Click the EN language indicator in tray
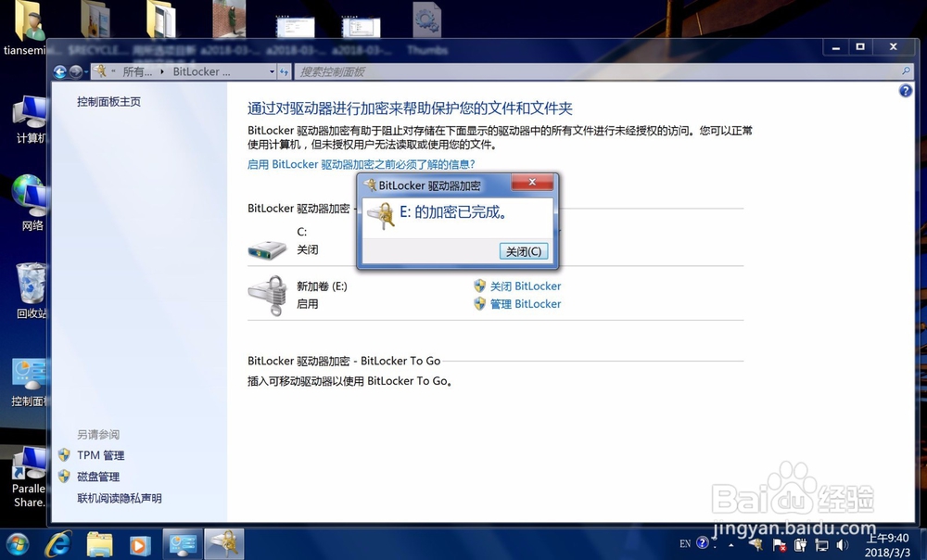This screenshot has width=927, height=560. point(685,543)
